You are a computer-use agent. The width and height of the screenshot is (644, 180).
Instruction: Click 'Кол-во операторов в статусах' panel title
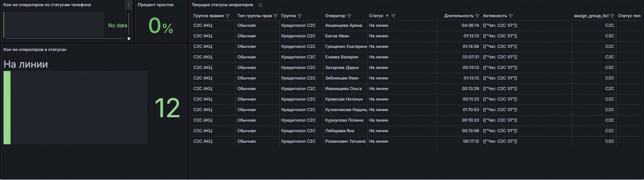coord(35,50)
